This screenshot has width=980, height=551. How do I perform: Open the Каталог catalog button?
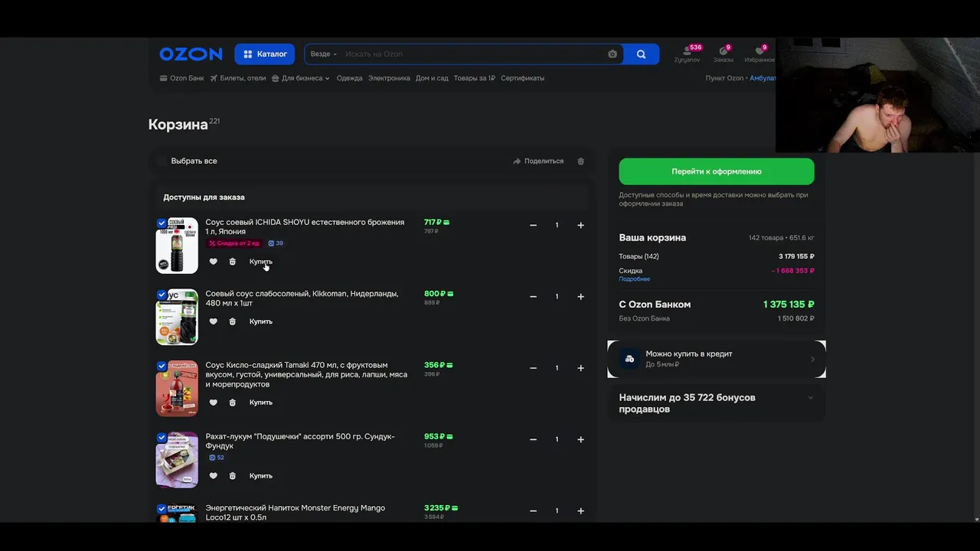click(x=265, y=54)
